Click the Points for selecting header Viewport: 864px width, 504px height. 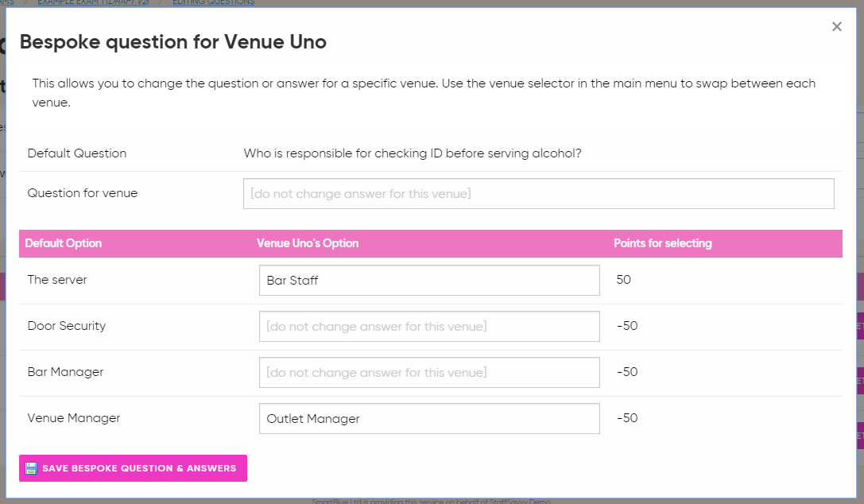pos(662,243)
